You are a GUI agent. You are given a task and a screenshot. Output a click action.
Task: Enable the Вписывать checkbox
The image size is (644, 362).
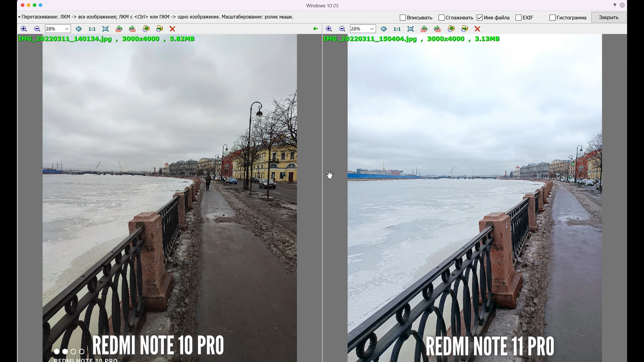click(x=402, y=18)
